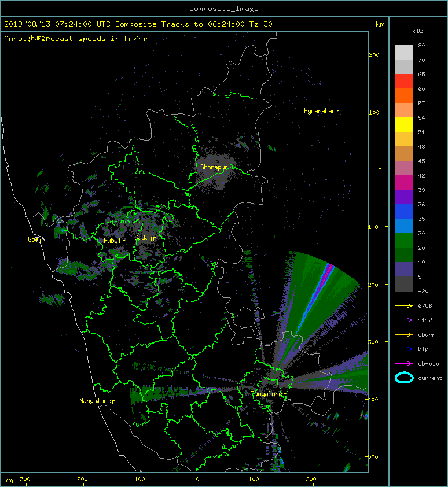Select the blue swatch between 36 and 35 dBZ
Viewport: 448px width, 487px height.
coord(404,212)
